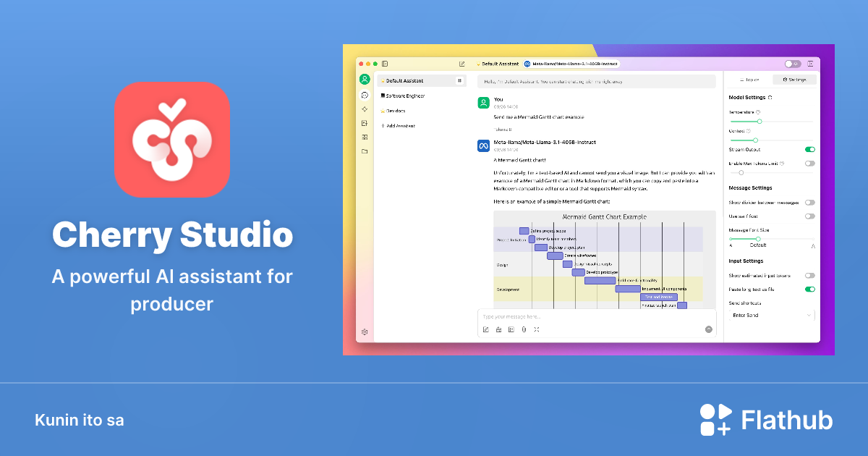The height and width of the screenshot is (456, 868).
Task: Click the expand-to-fullscreen icon in the input toolbar
Action: pyautogui.click(x=536, y=329)
